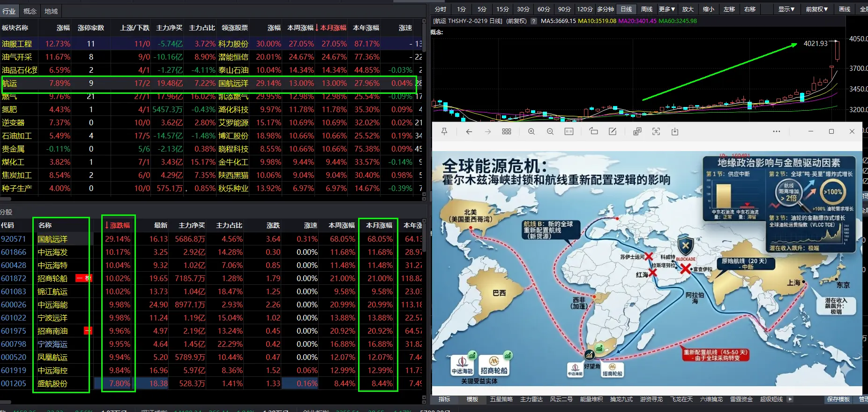The height and width of the screenshot is (412, 868).
Task: Select the 贵金属 sector row
Action: (x=211, y=149)
